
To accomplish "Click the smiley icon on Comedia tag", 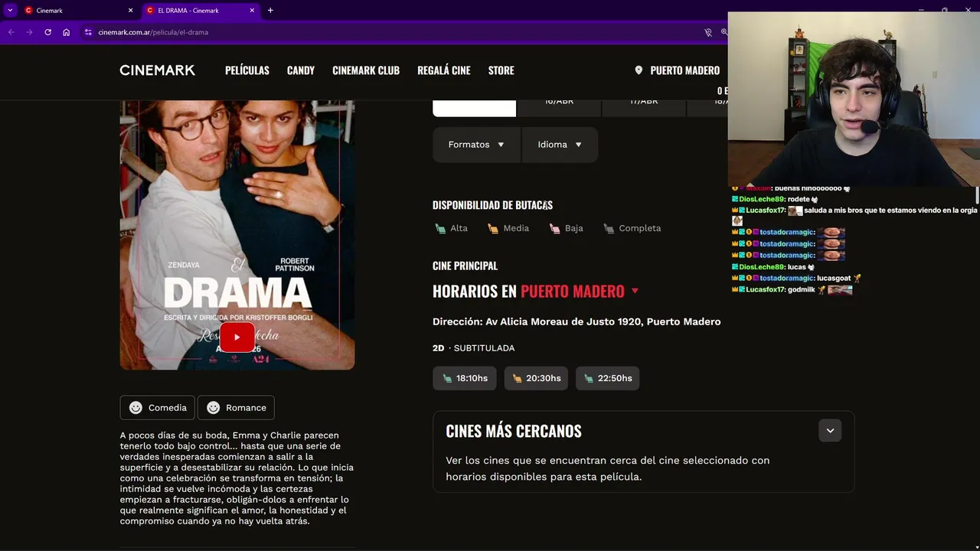I will (136, 408).
